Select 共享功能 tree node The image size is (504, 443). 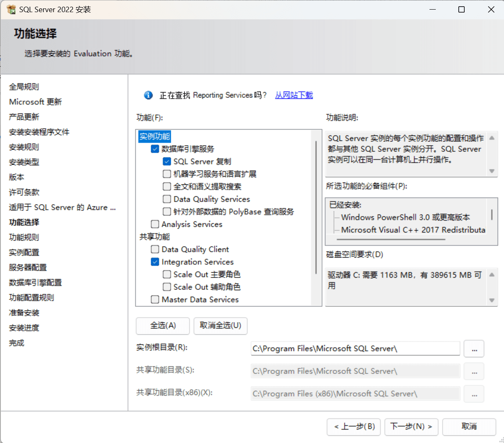[154, 237]
